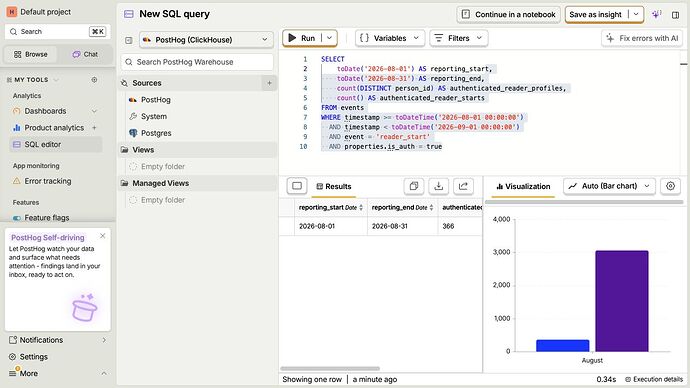This screenshot has width=690, height=388.
Task: Select the Visualization tab
Action: tap(523, 187)
